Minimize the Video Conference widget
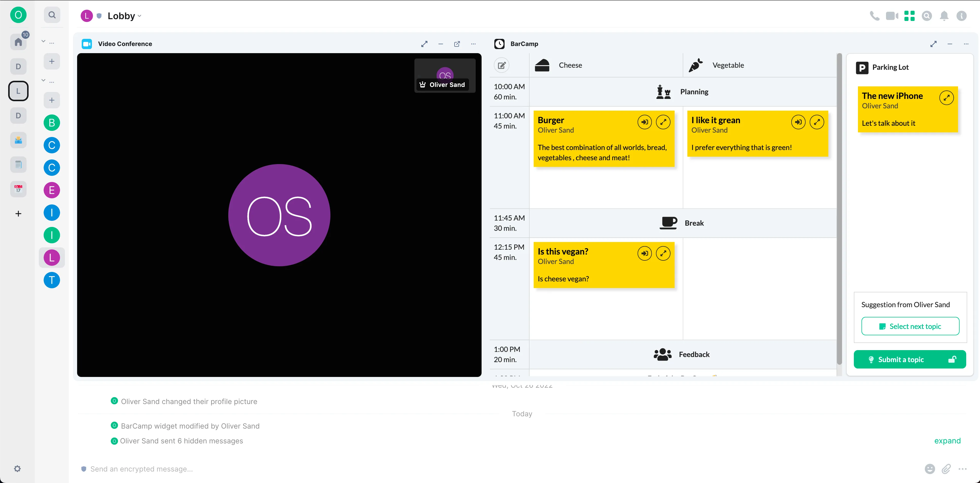 tap(440, 44)
